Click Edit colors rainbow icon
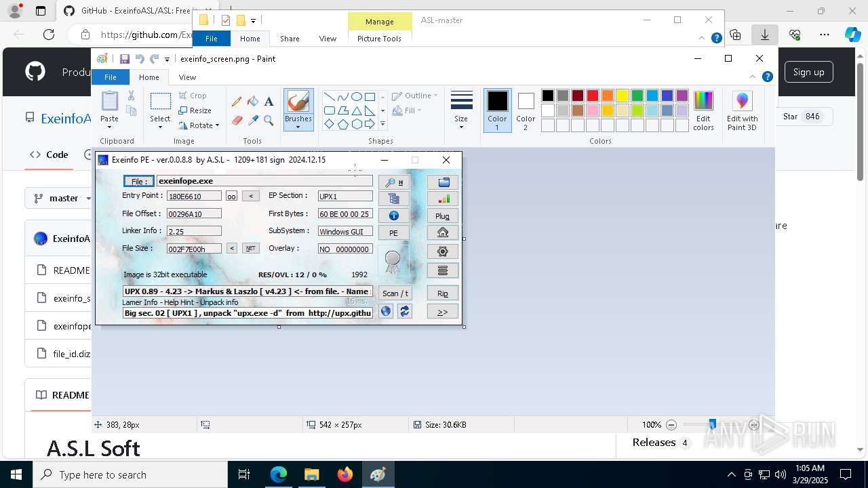This screenshot has height=488, width=868. tap(703, 110)
